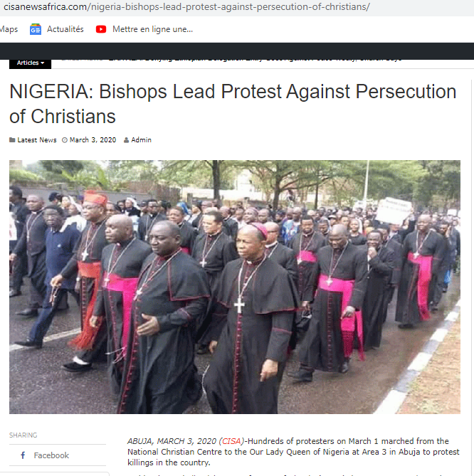Open the Actualités bookmark label

tap(65, 29)
